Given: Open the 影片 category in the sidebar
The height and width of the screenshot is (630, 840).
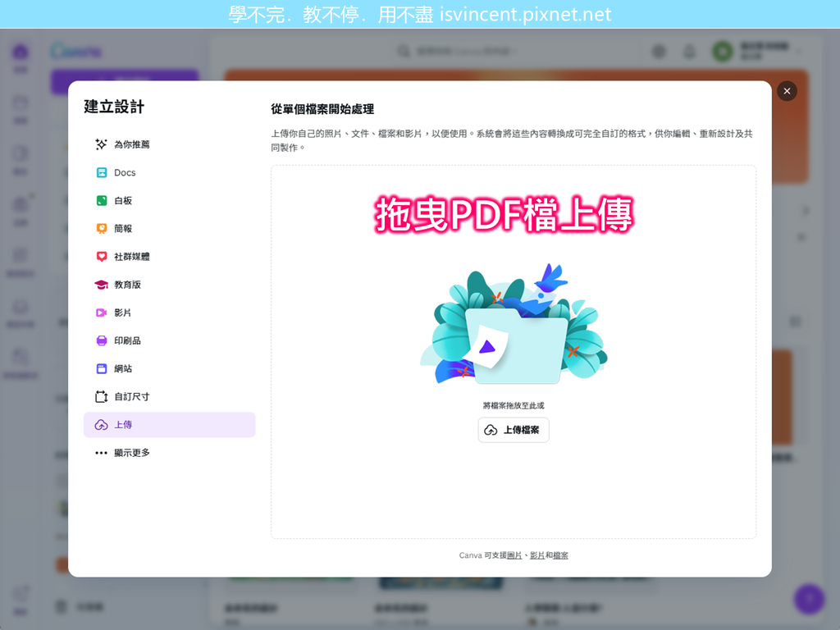Looking at the screenshot, I should 169,313.
